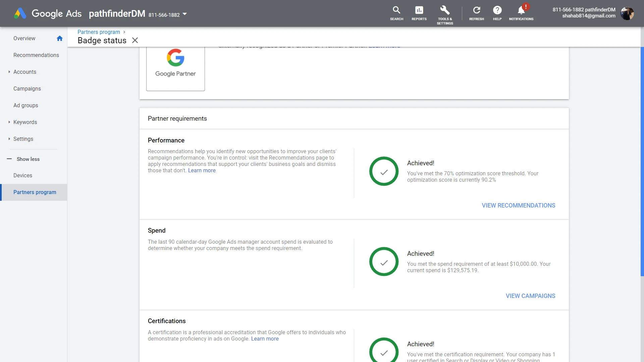Open the Reports icon
The height and width of the screenshot is (362, 644).
tap(419, 10)
